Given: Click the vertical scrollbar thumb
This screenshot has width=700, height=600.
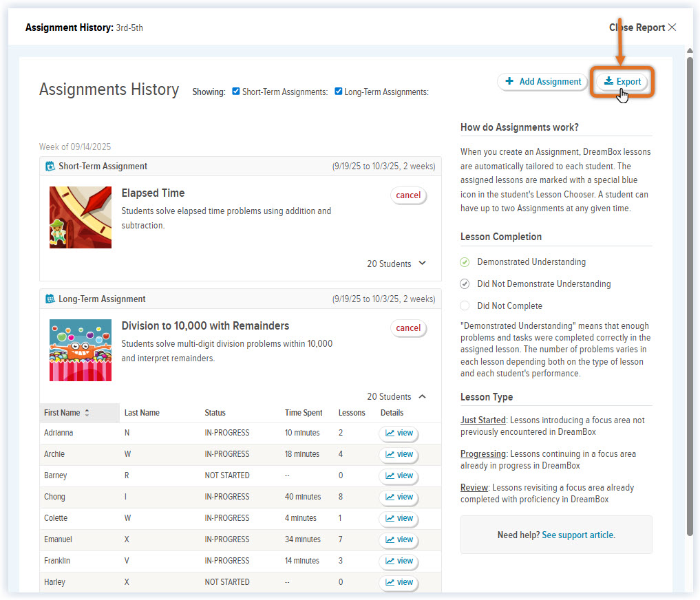Looking at the screenshot, I should [x=690, y=296].
